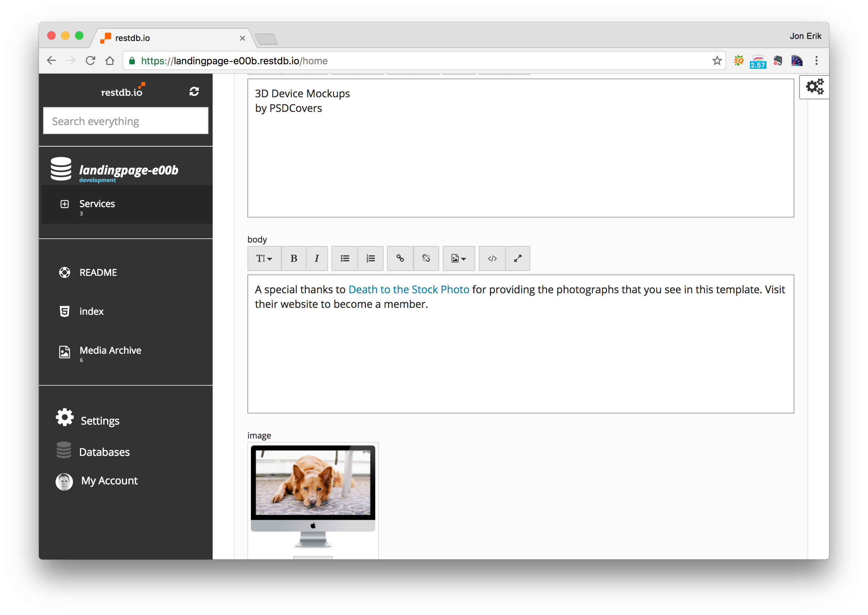
Task: Navigate to the index page
Action: point(92,311)
